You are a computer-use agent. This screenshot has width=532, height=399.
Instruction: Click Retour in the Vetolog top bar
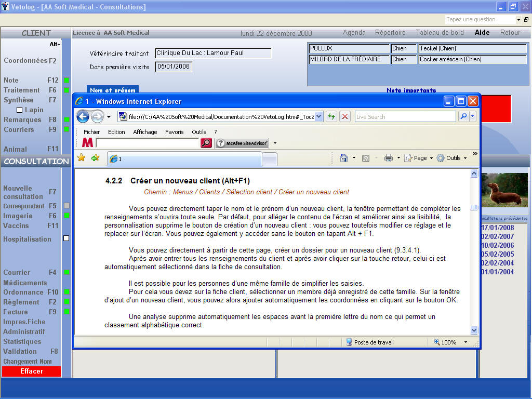[510, 33]
